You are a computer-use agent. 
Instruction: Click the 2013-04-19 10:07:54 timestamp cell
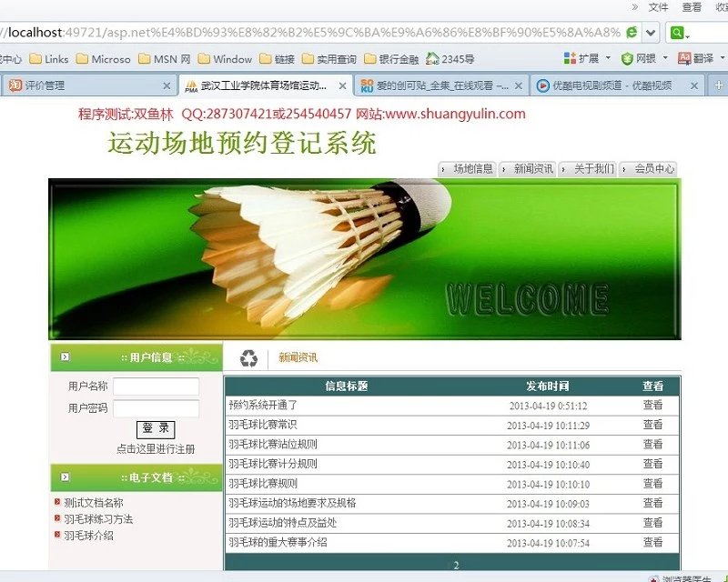tap(548, 543)
